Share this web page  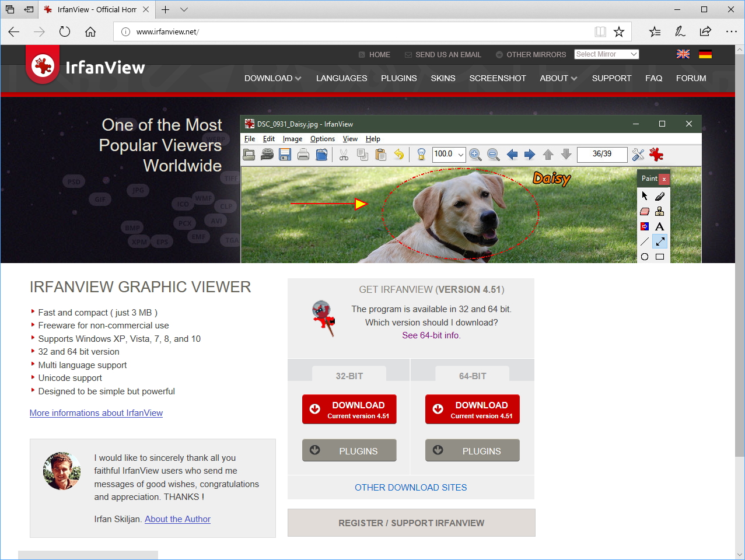(705, 32)
